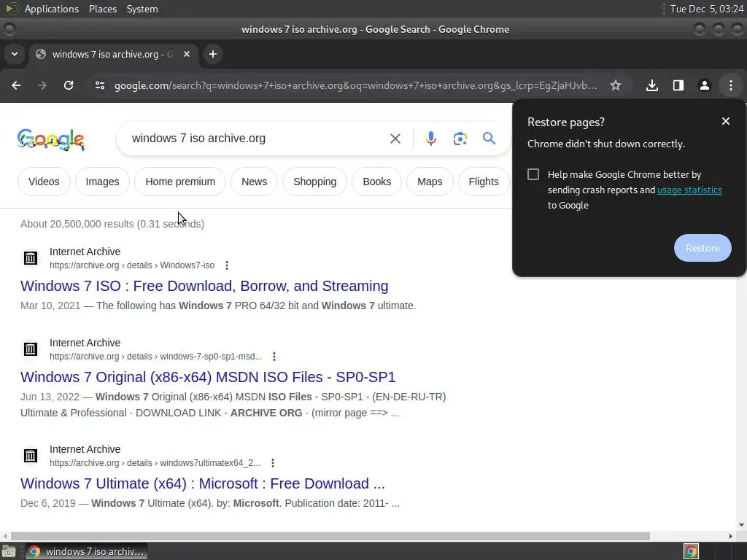Click the clock showing Tue Dec 5
Screen dimensions: 747x560
[706, 9]
